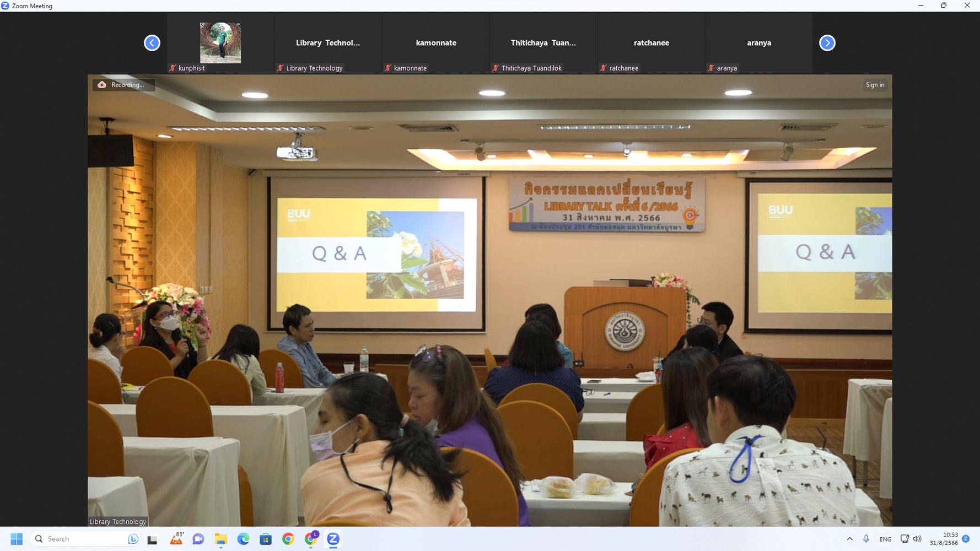Open File Explorer from the taskbar

coord(221,539)
